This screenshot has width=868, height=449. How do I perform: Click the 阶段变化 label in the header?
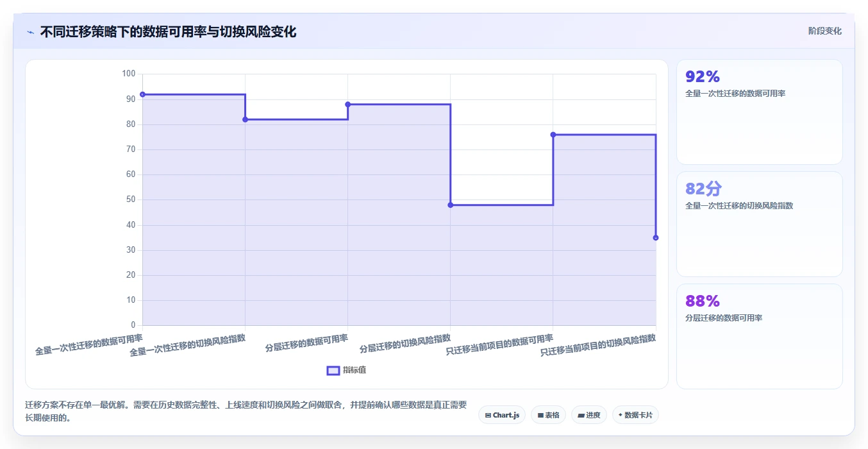click(824, 31)
